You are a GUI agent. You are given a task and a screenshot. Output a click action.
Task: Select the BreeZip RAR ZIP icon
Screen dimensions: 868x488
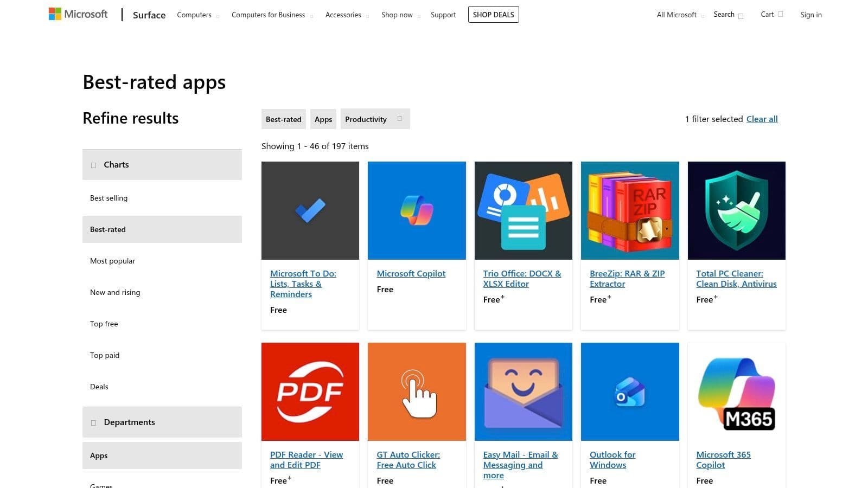tap(629, 210)
